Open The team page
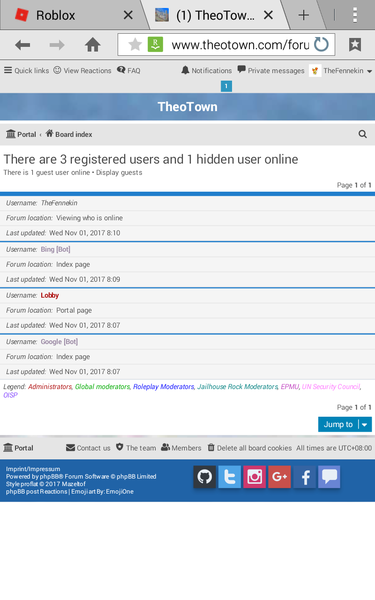The width and height of the screenshot is (375, 600). tap(136, 448)
